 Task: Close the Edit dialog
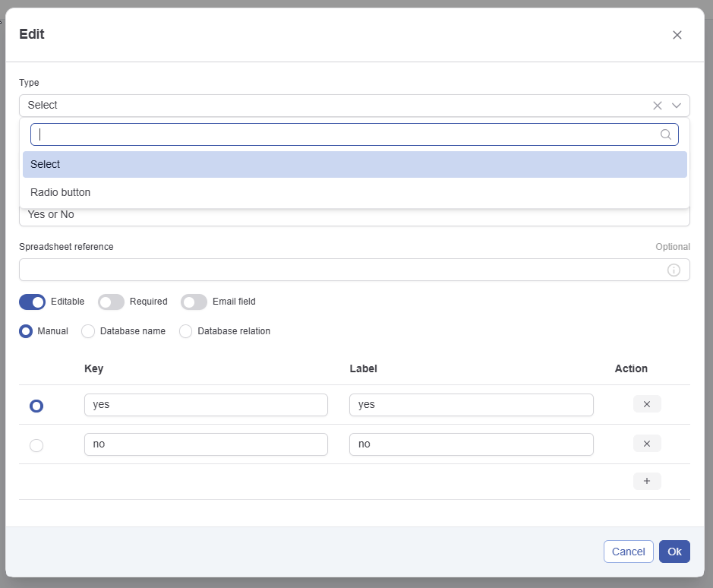677,35
